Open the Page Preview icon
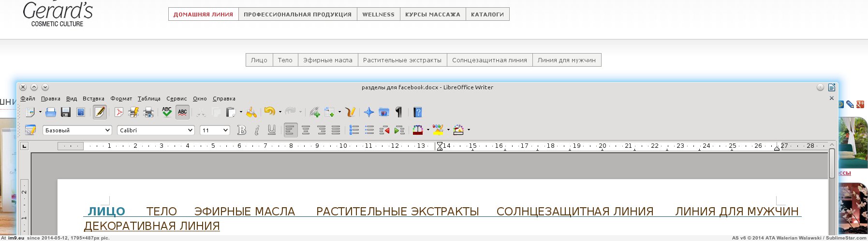 click(148, 113)
